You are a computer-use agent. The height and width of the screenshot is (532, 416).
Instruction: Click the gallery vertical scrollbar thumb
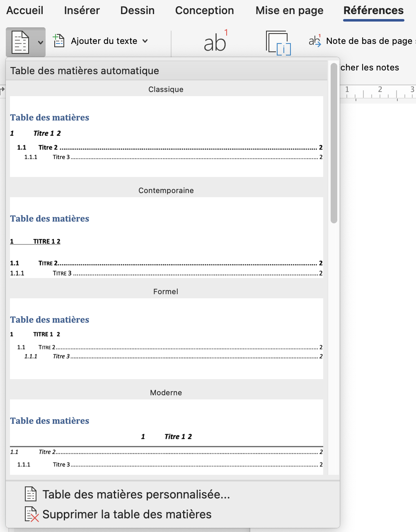coord(334,143)
